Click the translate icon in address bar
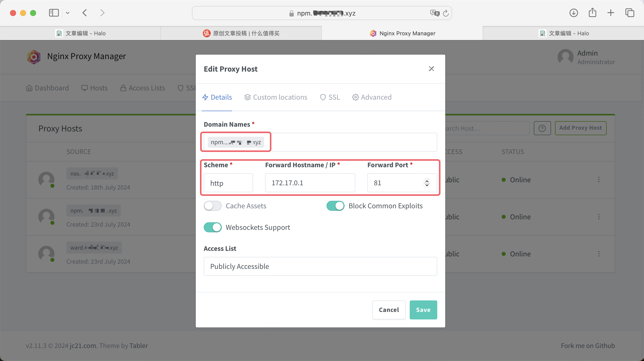Image resolution: width=644 pixels, height=361 pixels. tap(435, 13)
